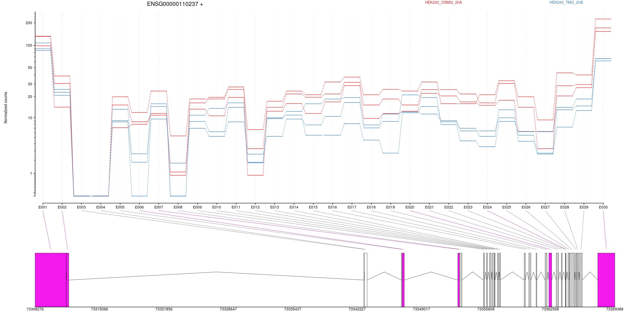This screenshot has width=644, height=322.
Task: Click exon label E027
Action: tap(545, 207)
